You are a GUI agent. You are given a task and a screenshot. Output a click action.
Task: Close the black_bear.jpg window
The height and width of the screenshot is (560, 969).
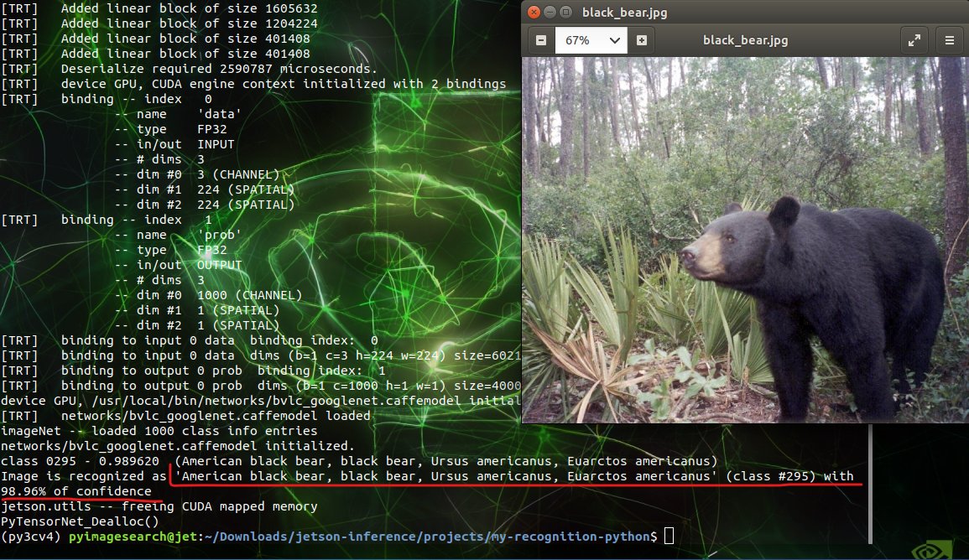click(x=534, y=13)
